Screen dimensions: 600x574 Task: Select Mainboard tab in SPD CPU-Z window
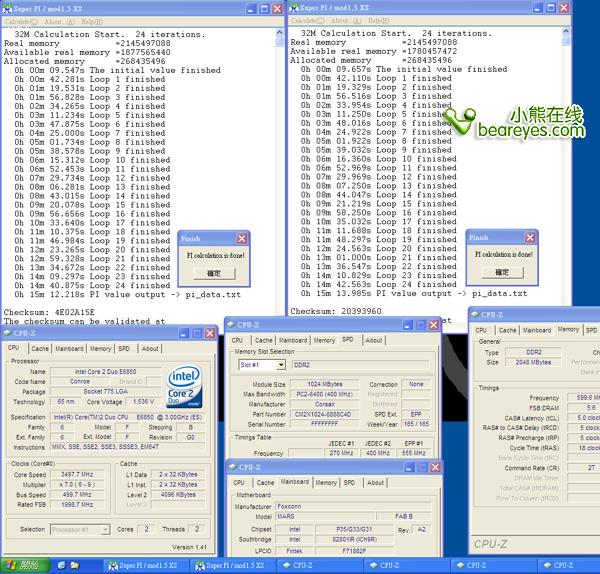click(x=293, y=340)
